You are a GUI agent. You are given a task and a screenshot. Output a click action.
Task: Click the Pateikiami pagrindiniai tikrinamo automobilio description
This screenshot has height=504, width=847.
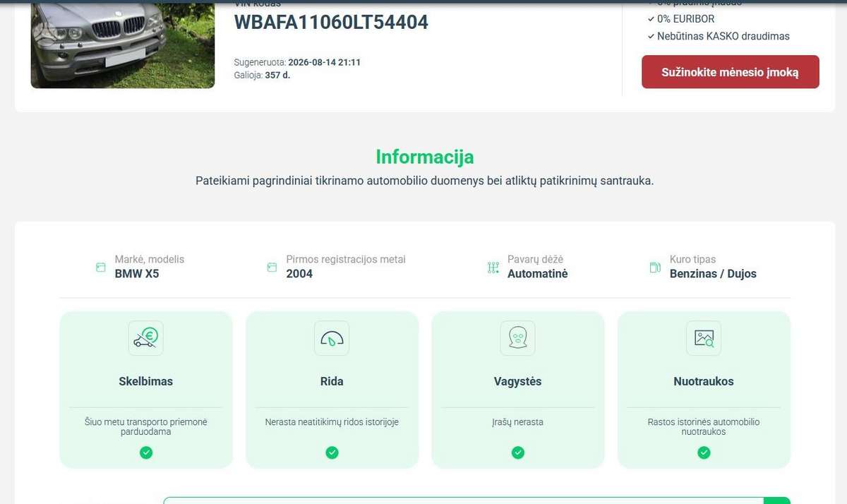425,181
